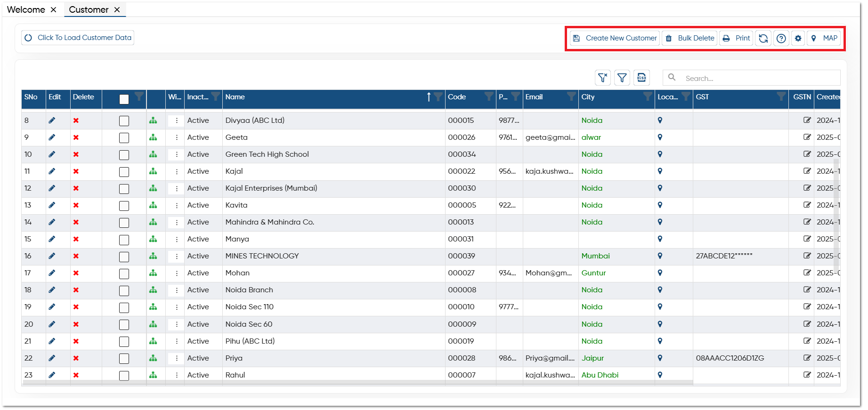Image resolution: width=868 pixels, height=410 pixels.
Task: Click the Bulk Delete button
Action: coord(690,38)
